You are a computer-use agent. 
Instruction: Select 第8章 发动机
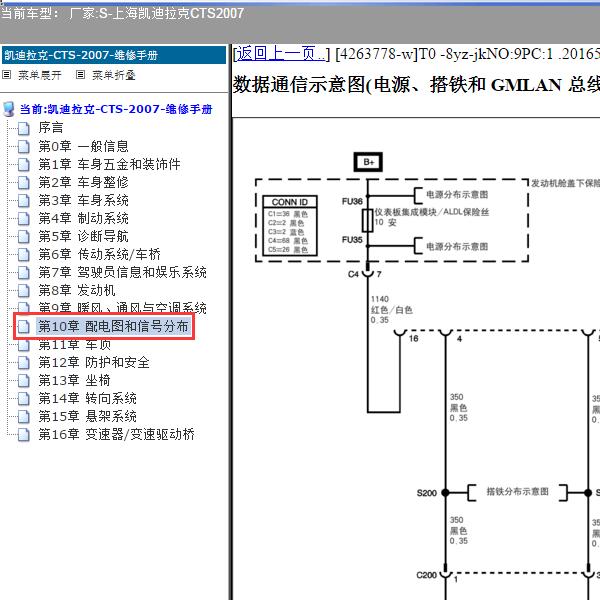77,290
